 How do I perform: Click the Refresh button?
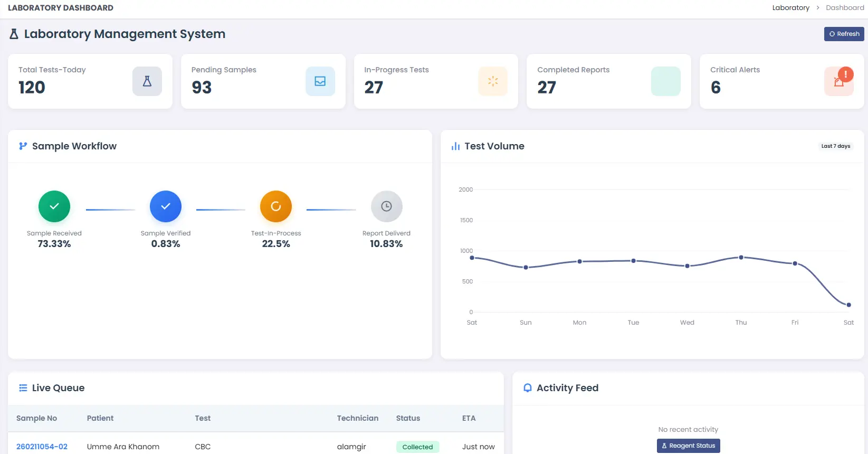point(844,34)
